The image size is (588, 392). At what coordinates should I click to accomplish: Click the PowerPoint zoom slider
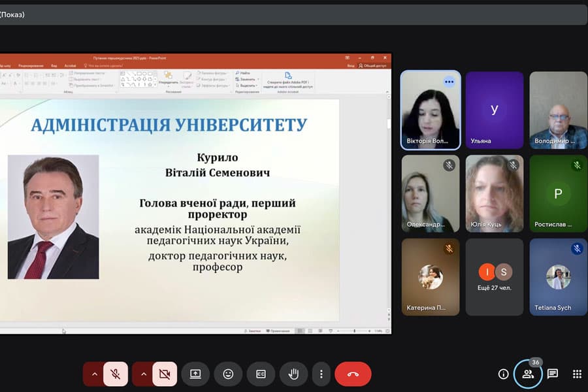point(354,331)
